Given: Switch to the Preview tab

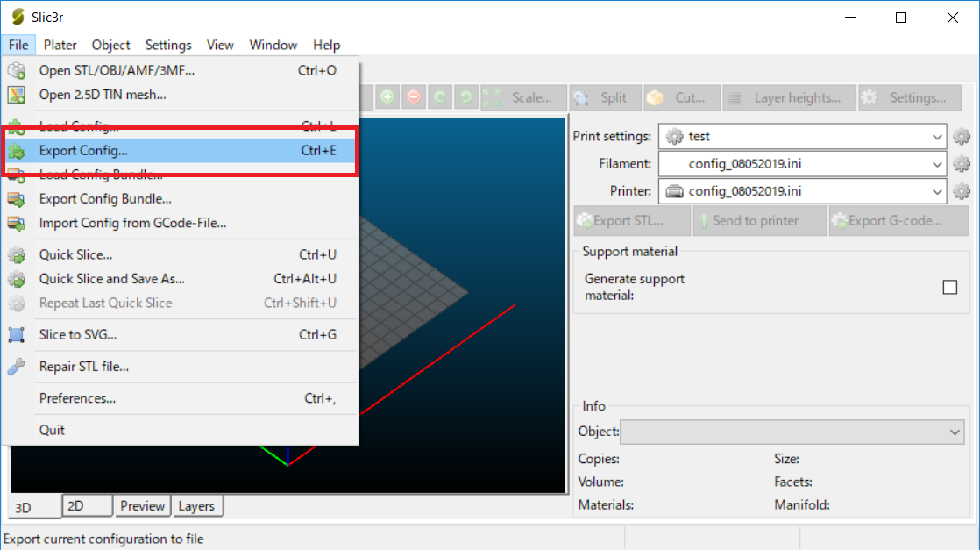Looking at the screenshot, I should 143,506.
